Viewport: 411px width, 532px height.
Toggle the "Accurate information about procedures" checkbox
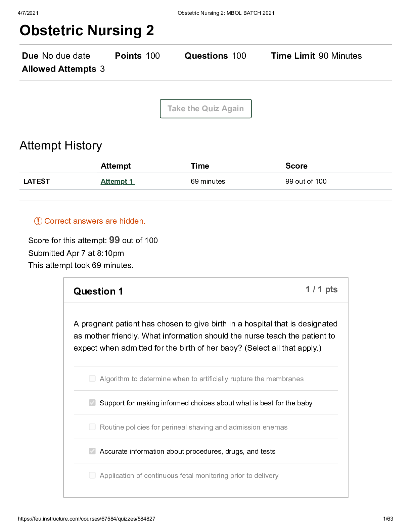point(92,451)
